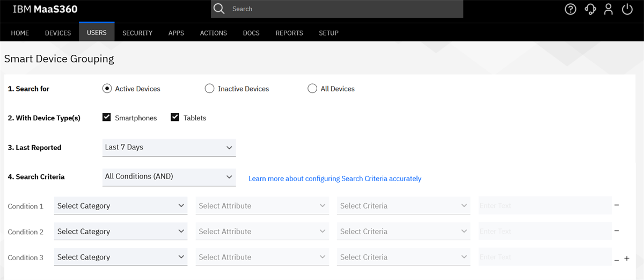Image resolution: width=644 pixels, height=280 pixels.
Task: Click Condition 2 Enter Text field
Action: 544,232
